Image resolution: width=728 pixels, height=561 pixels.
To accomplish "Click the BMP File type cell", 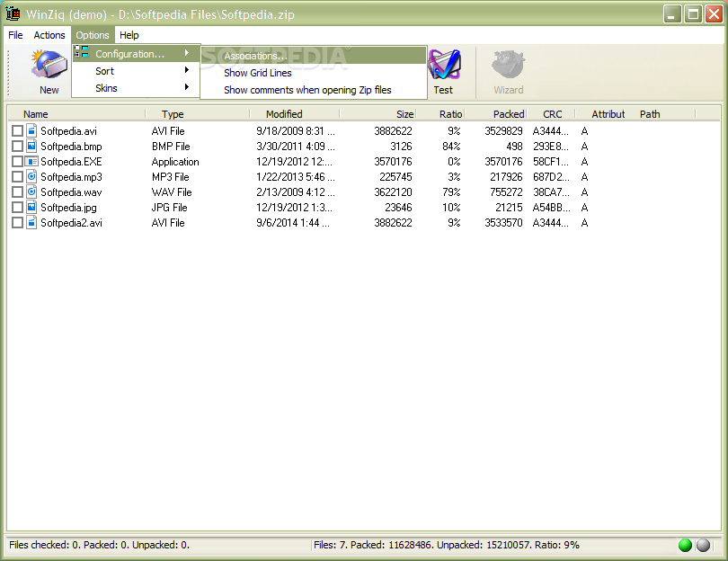I will click(171, 147).
